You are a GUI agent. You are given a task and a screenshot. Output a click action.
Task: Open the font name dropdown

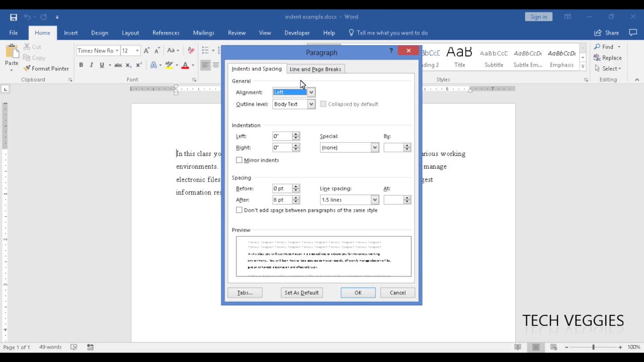(x=117, y=51)
